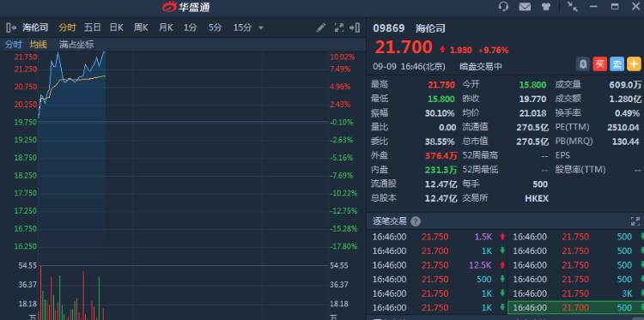Switch to the 五日 chart tab
Screen dimensions: 644x320
(x=93, y=28)
